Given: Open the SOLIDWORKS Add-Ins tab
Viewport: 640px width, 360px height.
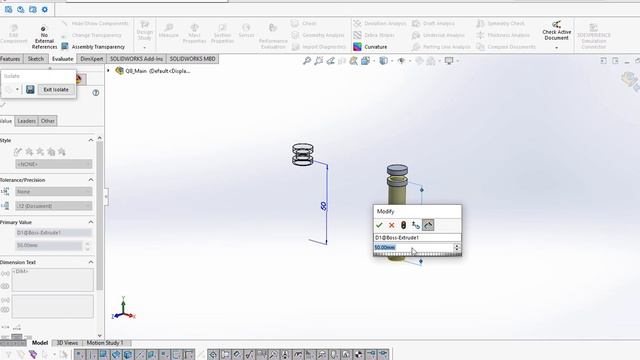Looking at the screenshot, I should [136, 59].
